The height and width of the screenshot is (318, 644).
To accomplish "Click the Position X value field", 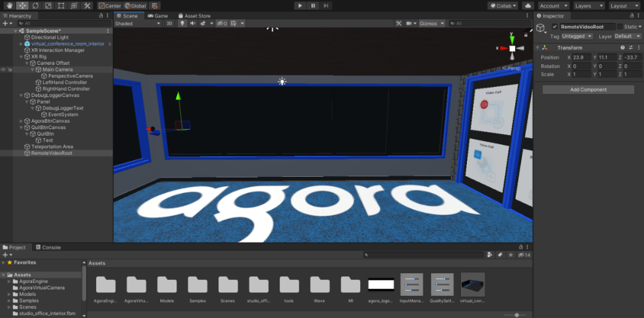I will tap(581, 57).
